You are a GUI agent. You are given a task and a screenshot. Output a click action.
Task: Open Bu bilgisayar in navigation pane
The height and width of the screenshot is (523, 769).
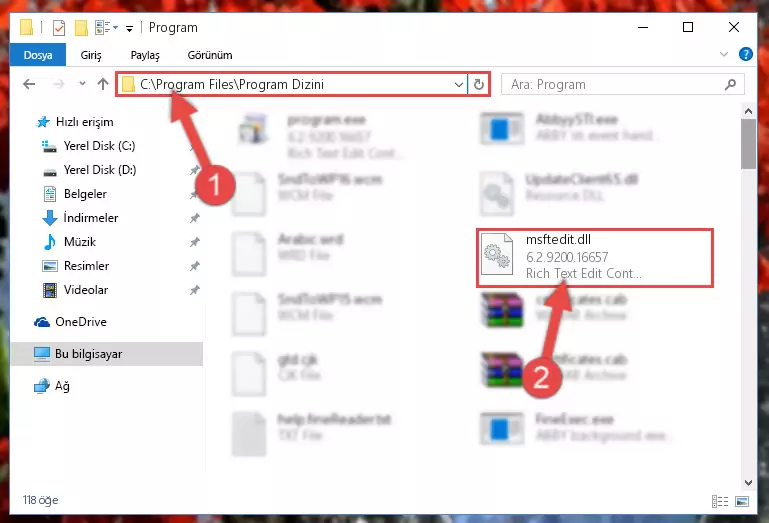tap(106, 354)
